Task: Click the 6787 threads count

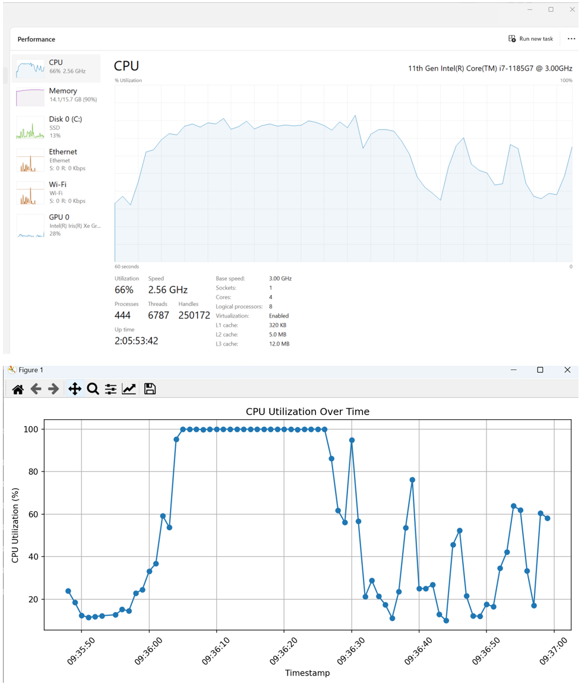Action: (159, 315)
